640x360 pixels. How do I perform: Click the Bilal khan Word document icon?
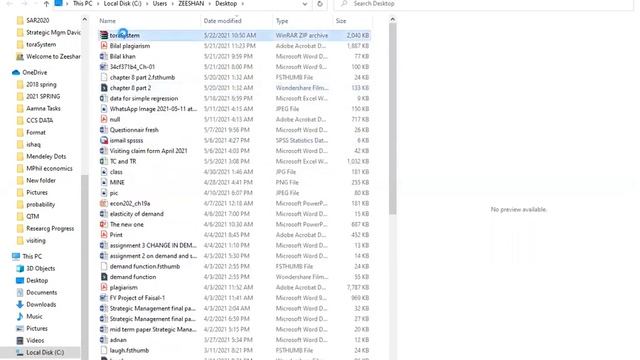pyautogui.click(x=104, y=56)
